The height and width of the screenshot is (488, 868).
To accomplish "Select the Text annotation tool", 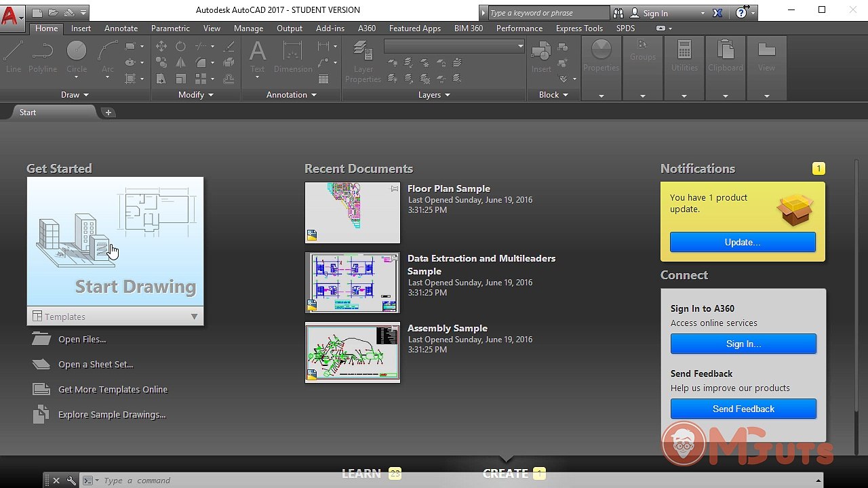I will tap(258, 57).
